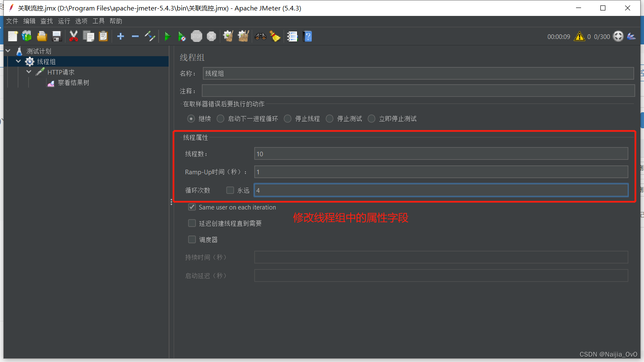Save the test plan with floppy icon
This screenshot has height=362, width=644.
click(57, 36)
